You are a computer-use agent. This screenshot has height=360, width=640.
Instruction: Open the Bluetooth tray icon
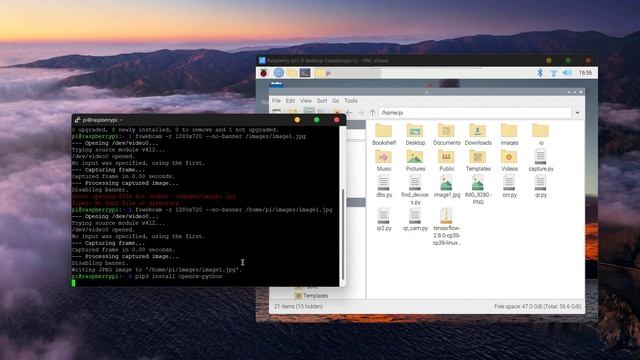pos(540,73)
